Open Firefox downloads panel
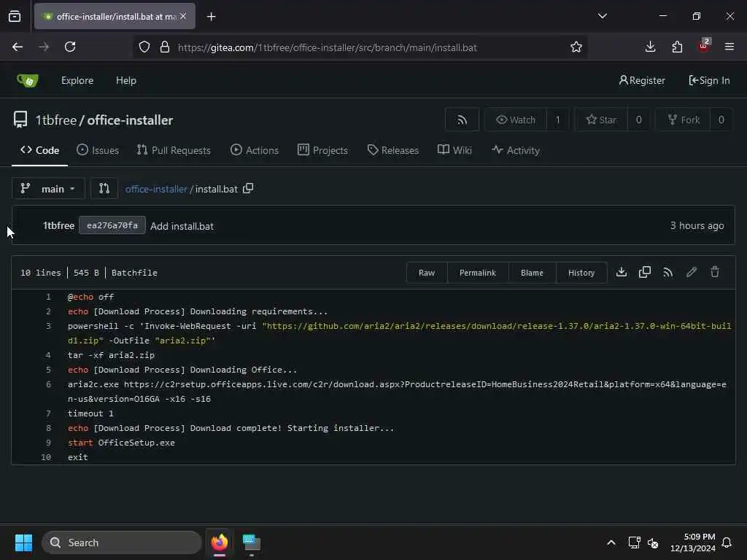Screen dimensions: 747x560 pyautogui.click(x=650, y=47)
